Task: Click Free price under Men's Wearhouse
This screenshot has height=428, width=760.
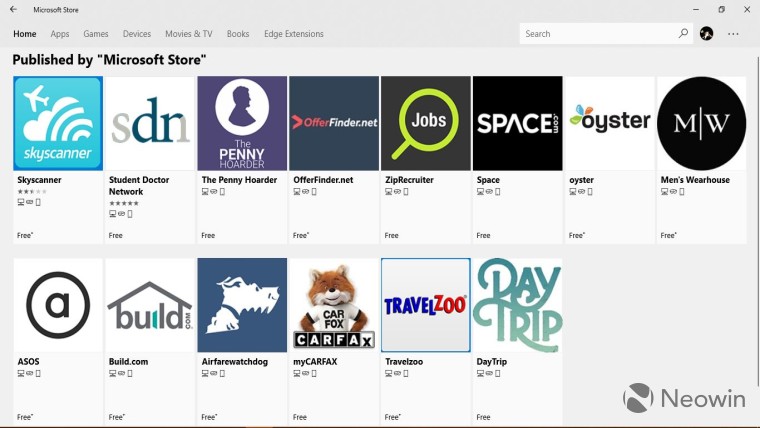Action: pos(668,235)
